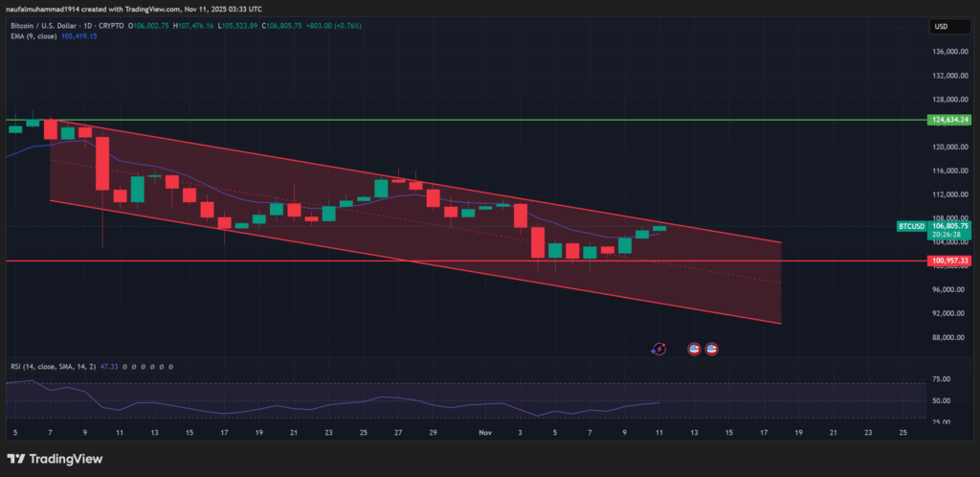980x477 pixels.
Task: Click the Nov month label on time axis
Action: [485, 433]
